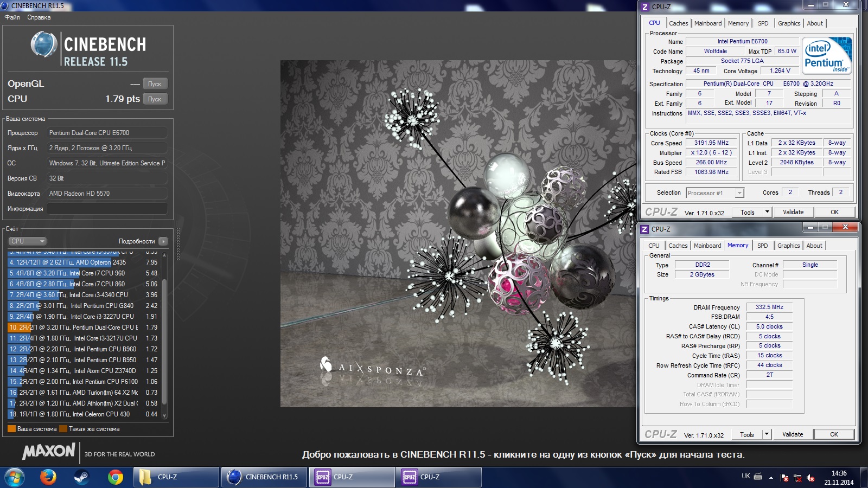Viewport: 868px width, 488px height.
Task: Click Validate in top CPU-Z window
Action: [793, 212]
